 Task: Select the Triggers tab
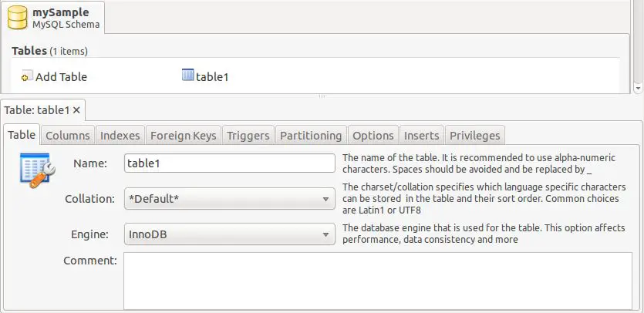pos(248,136)
